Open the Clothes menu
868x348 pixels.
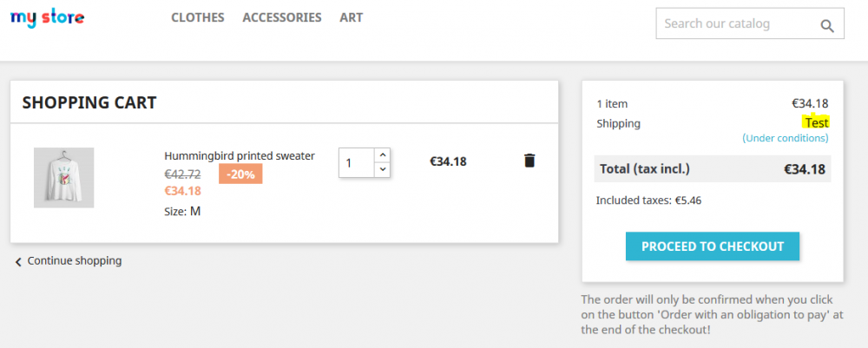point(198,17)
